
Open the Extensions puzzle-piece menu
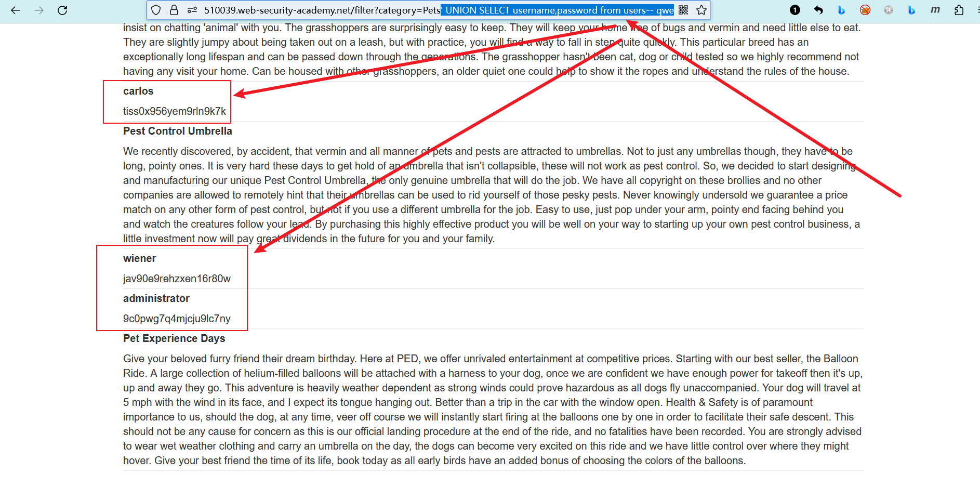959,10
